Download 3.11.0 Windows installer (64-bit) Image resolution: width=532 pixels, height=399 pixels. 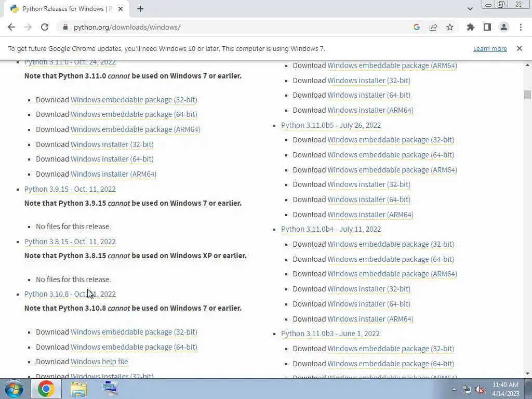[112, 159]
